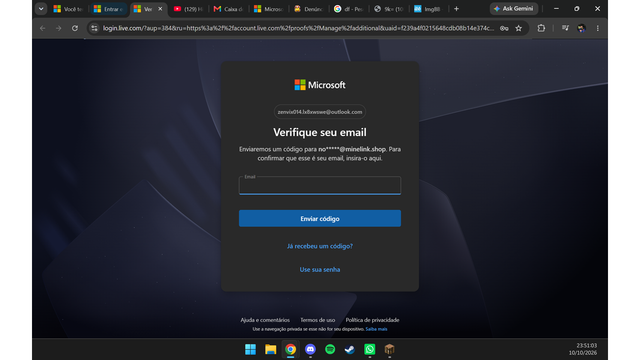This screenshot has height=360, width=640.
Task: Open the Windows Start menu
Action: 250,349
